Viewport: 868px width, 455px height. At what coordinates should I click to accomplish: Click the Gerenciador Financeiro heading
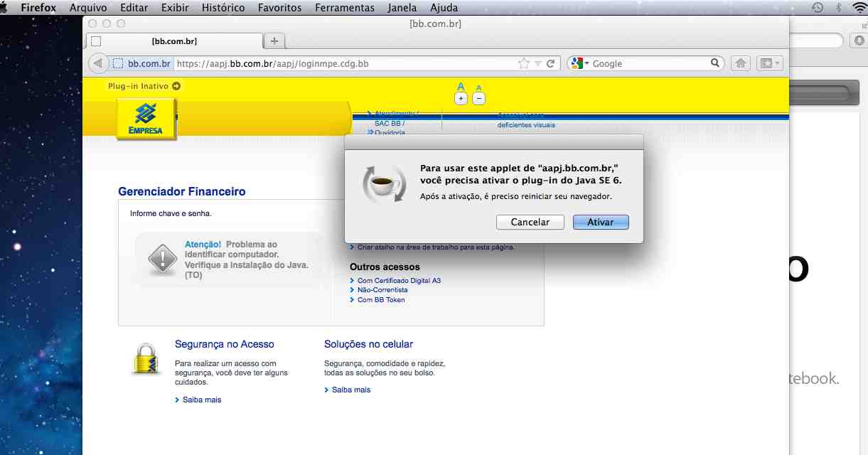coord(182,192)
